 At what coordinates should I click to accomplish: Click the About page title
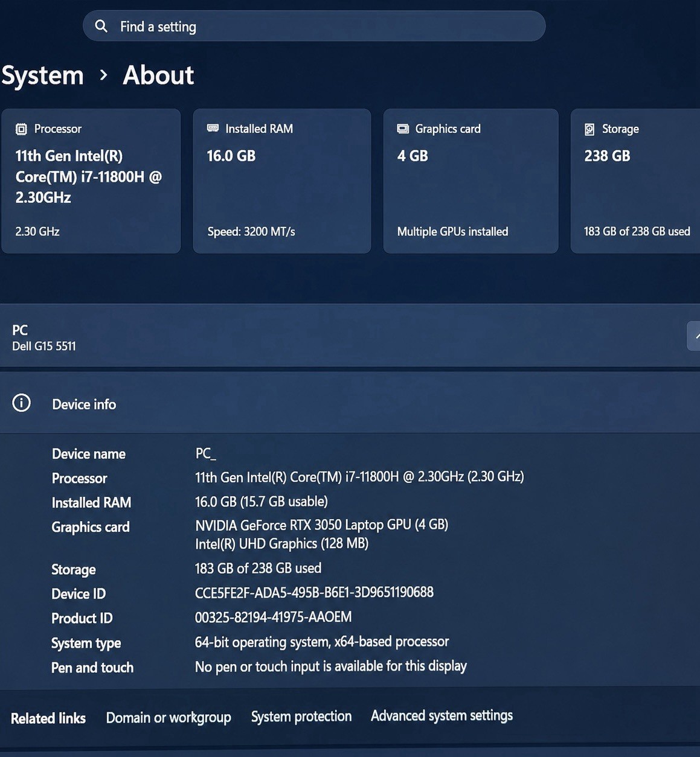click(x=158, y=75)
